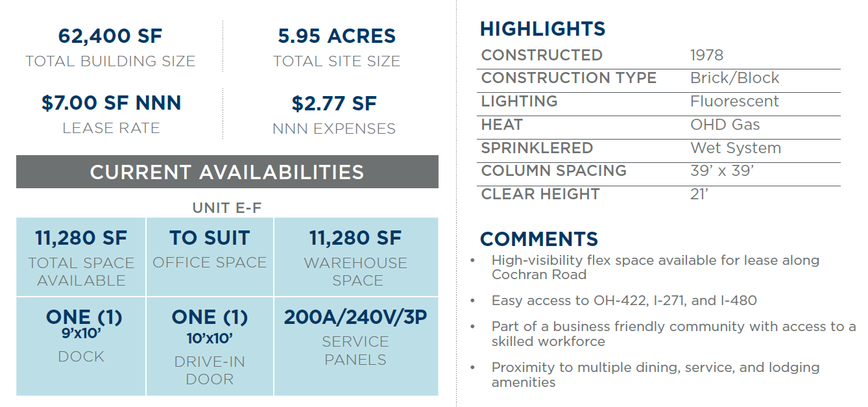This screenshot has width=868, height=407.
Task: Click the TO SUIT office space cell
Action: click(x=210, y=257)
